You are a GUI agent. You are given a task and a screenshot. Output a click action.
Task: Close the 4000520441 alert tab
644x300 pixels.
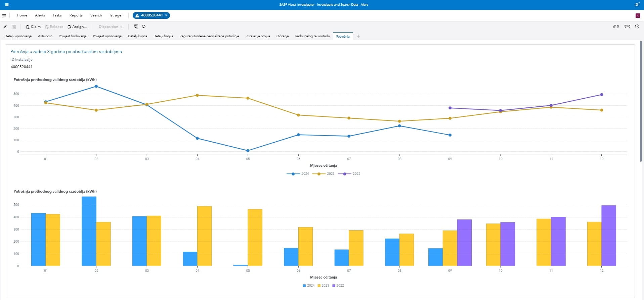point(166,15)
